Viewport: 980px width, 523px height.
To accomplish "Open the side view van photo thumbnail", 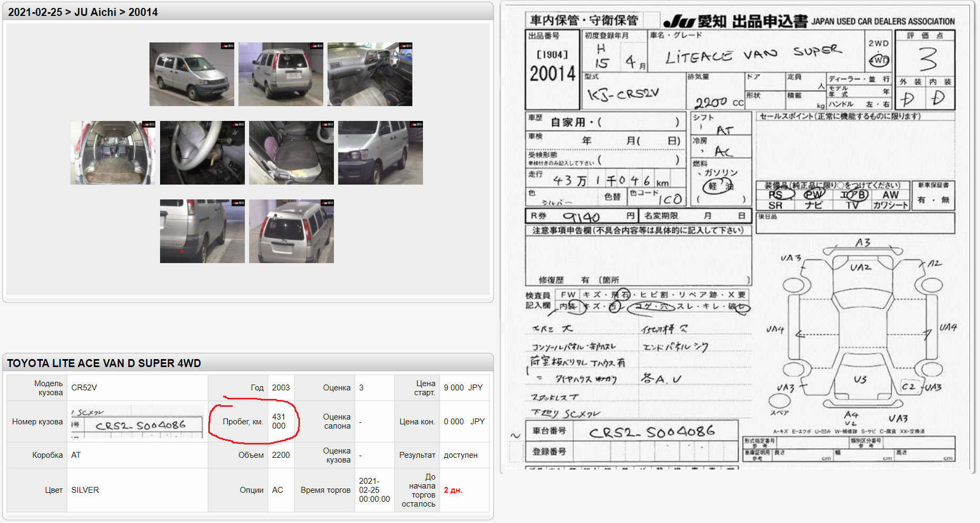I will point(381,153).
